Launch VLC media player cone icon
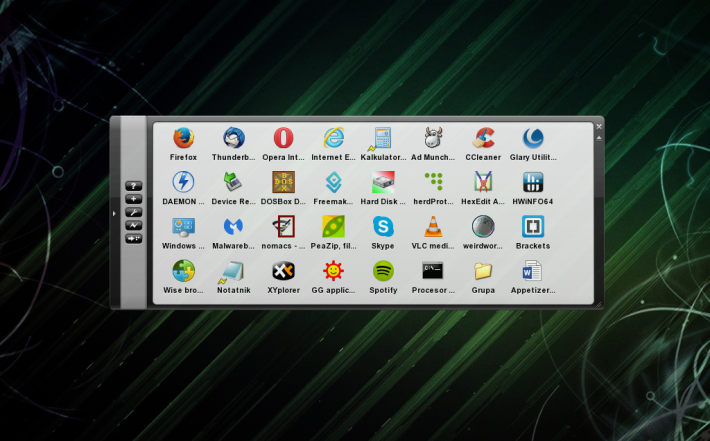710x441 pixels. pos(433,226)
